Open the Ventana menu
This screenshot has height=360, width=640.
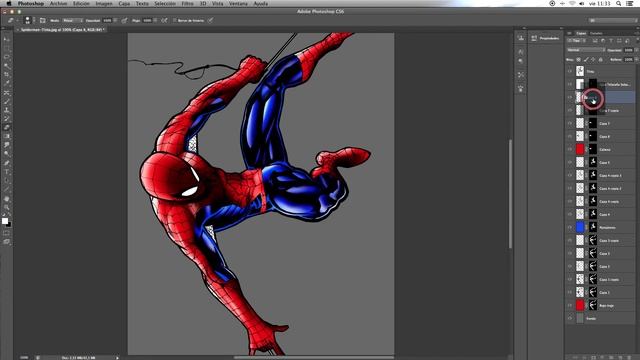[x=238, y=3]
